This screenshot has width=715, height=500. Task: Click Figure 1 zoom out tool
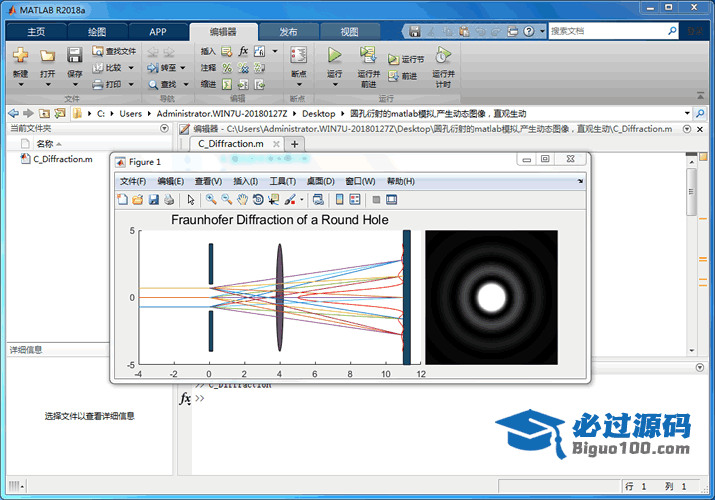pos(227,200)
